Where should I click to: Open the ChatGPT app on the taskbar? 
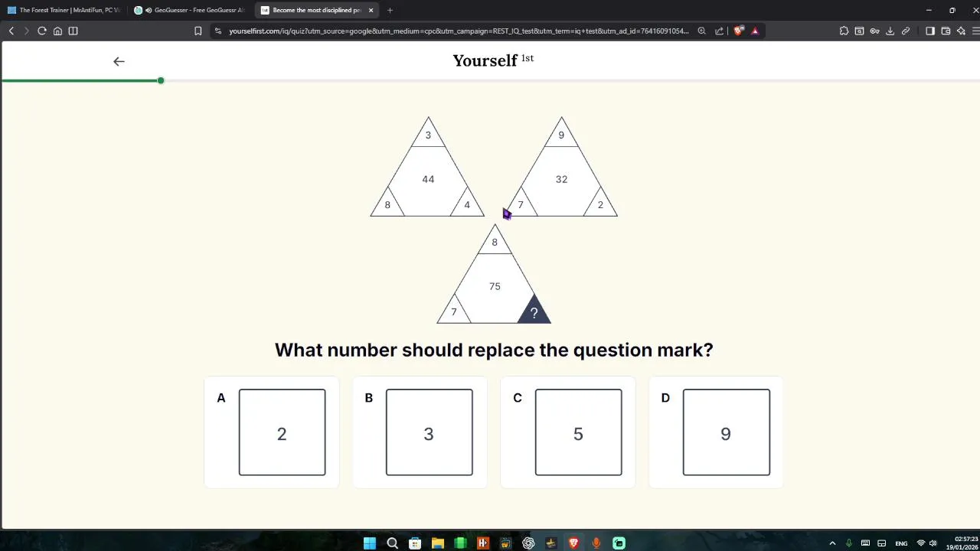pos(528,543)
